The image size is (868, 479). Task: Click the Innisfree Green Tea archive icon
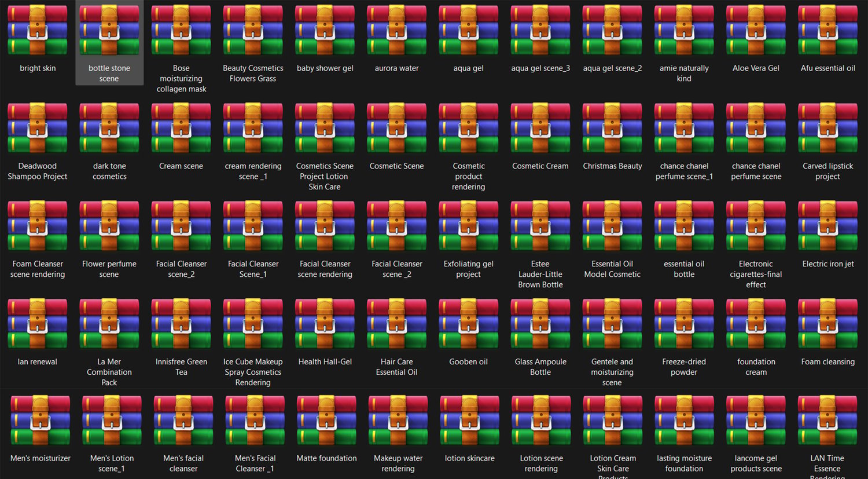[x=181, y=324]
